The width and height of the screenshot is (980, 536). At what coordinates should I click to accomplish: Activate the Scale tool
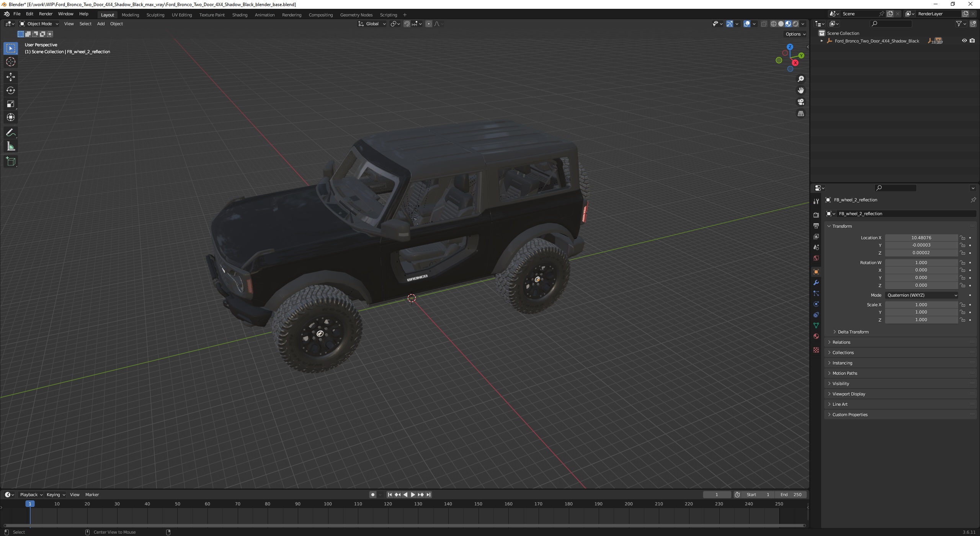tap(11, 104)
